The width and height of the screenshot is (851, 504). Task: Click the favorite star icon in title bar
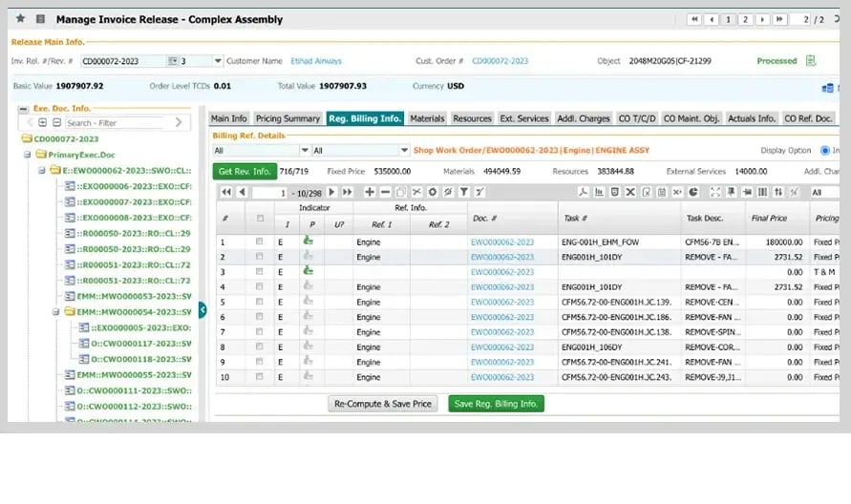click(21, 19)
